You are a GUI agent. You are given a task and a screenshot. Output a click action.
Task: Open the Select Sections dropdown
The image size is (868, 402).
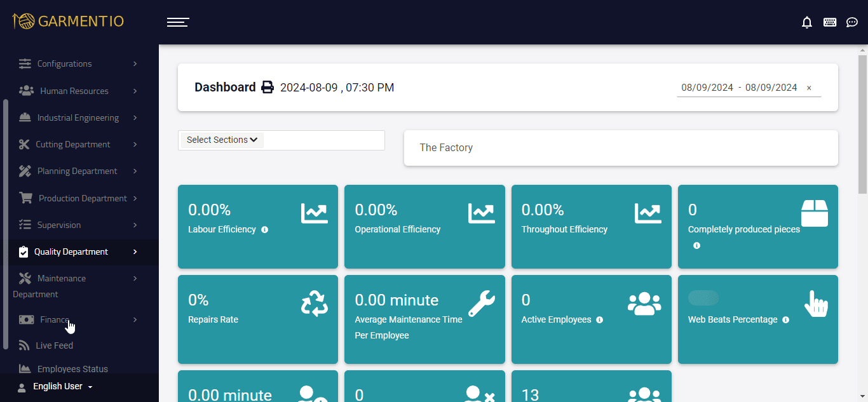point(222,140)
